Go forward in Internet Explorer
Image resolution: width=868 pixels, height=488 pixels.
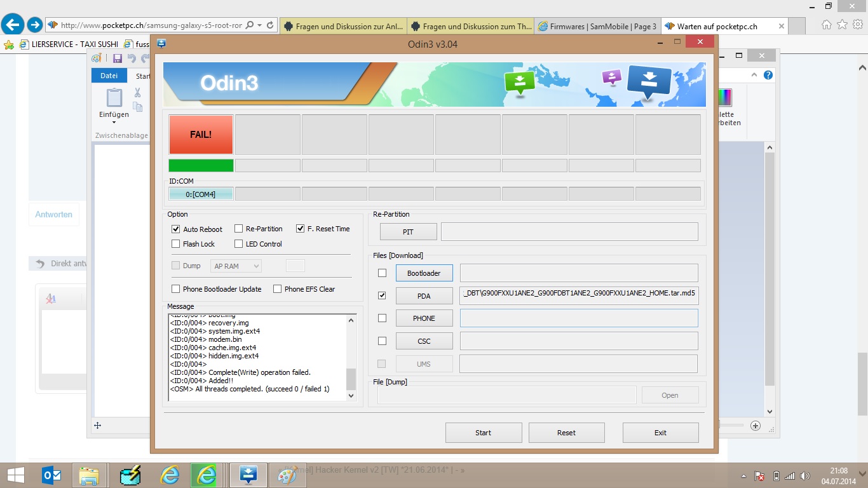click(x=34, y=25)
